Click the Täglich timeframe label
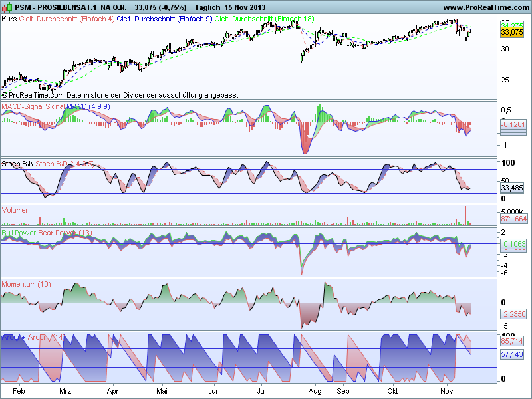Image resolution: width=532 pixels, height=399 pixels. tap(208, 7)
